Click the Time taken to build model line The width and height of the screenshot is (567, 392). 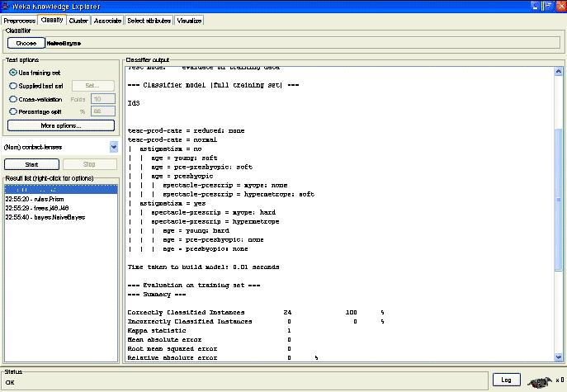203,267
